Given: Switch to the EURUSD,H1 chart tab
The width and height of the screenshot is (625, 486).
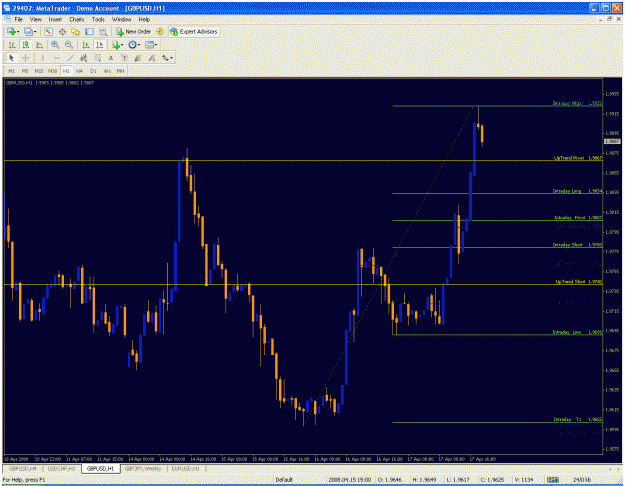Looking at the screenshot, I should [185, 469].
